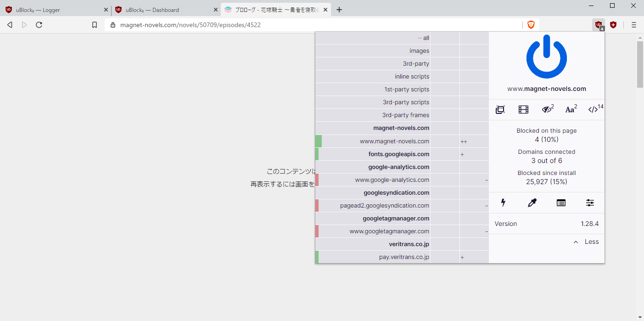The image size is (644, 321).
Task: Go back to previous page
Action: tap(10, 25)
